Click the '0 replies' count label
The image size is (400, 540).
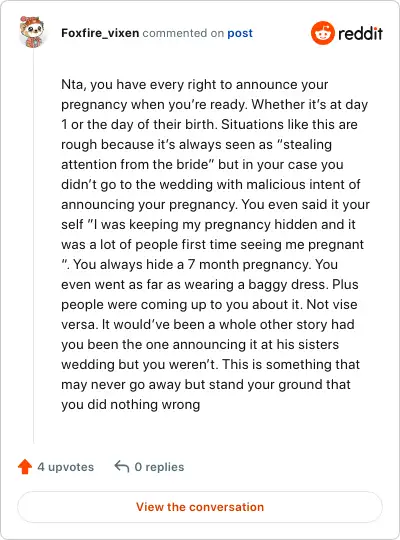pos(159,467)
